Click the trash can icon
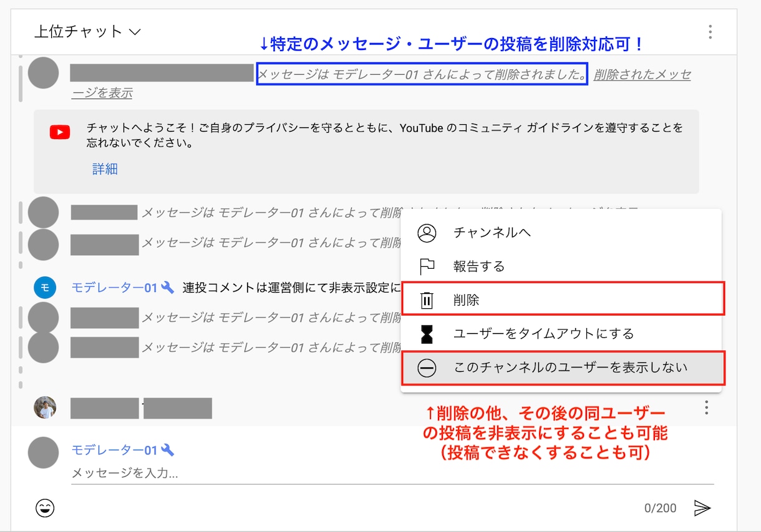Image resolution: width=761 pixels, height=532 pixels. pyautogui.click(x=427, y=301)
